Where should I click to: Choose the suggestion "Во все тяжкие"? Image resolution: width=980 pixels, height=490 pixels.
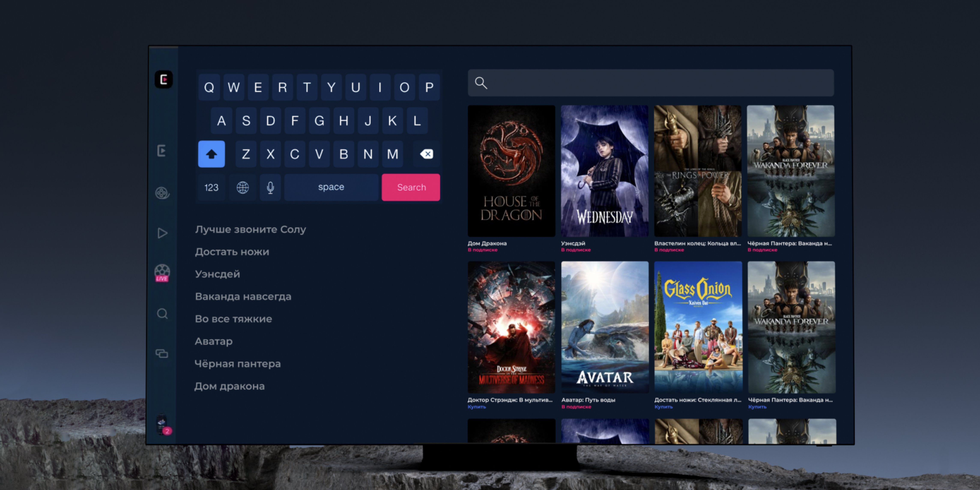[233, 319]
